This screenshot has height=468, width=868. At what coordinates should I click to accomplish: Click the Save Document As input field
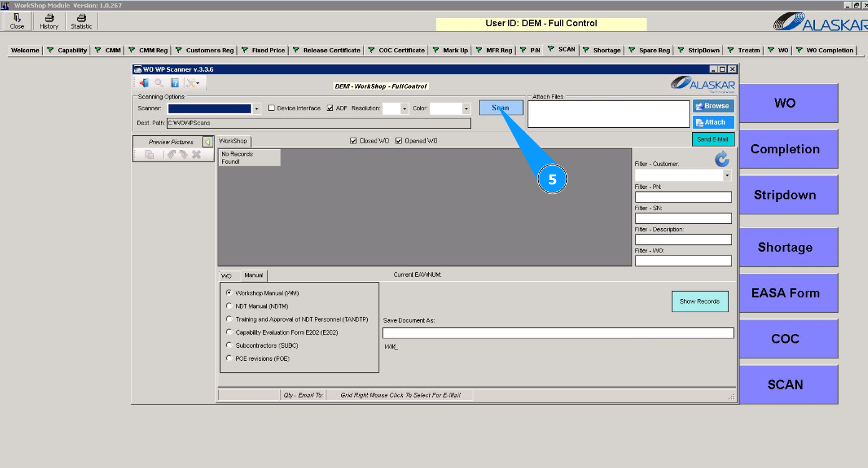tap(557, 333)
